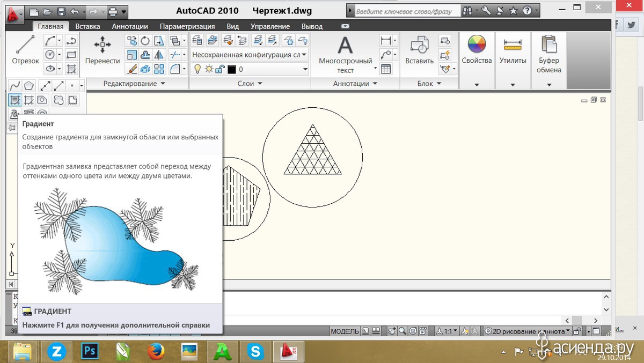Toggle the toolbar lock icon in status bar
This screenshot has height=363, width=644.
[x=577, y=332]
